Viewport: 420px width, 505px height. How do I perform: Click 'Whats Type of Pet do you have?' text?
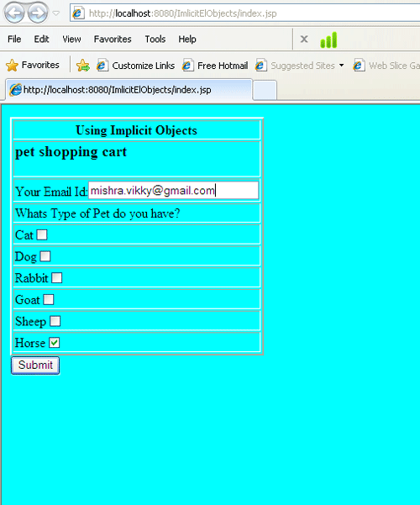pos(97,213)
